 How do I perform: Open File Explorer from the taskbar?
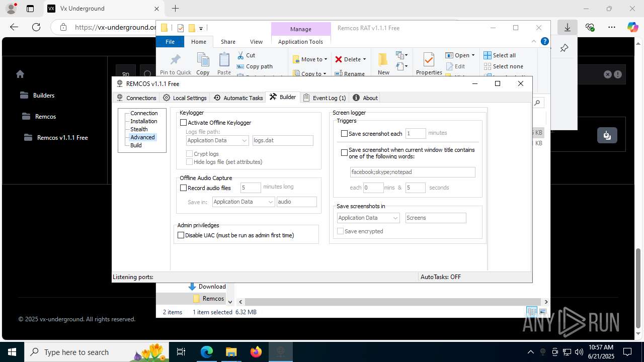click(x=231, y=352)
